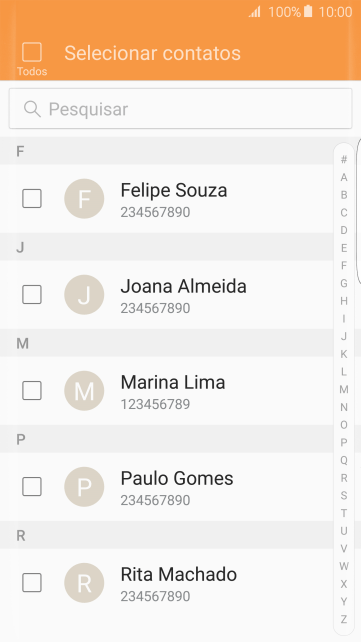Tap the battery icon in status bar
This screenshot has height=642, width=361.
(x=308, y=11)
